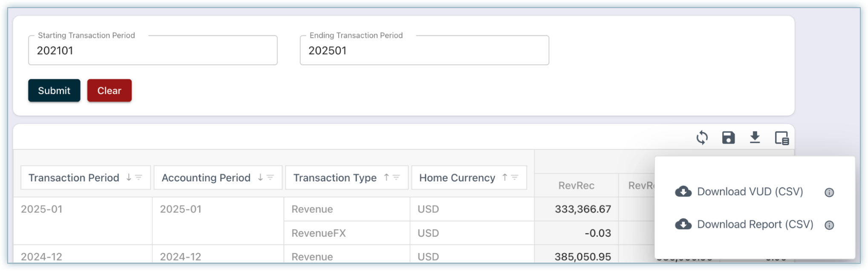This screenshot has width=868, height=271.
Task: Click the Ending Transaction Period field
Action: (x=424, y=51)
